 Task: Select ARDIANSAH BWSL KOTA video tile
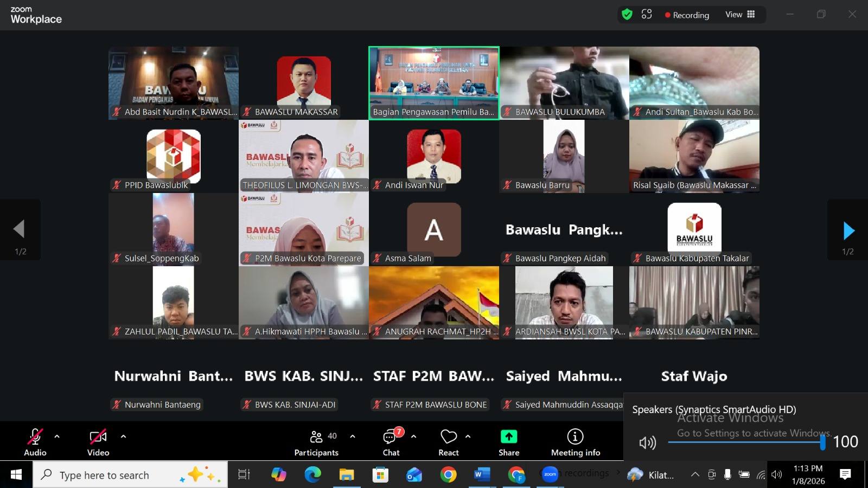pyautogui.click(x=564, y=303)
